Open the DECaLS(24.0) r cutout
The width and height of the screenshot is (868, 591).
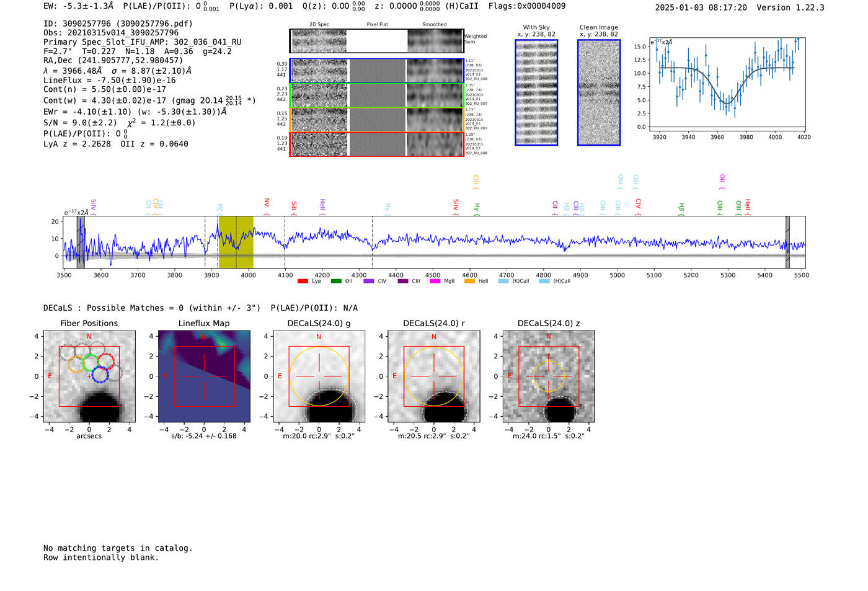(433, 376)
